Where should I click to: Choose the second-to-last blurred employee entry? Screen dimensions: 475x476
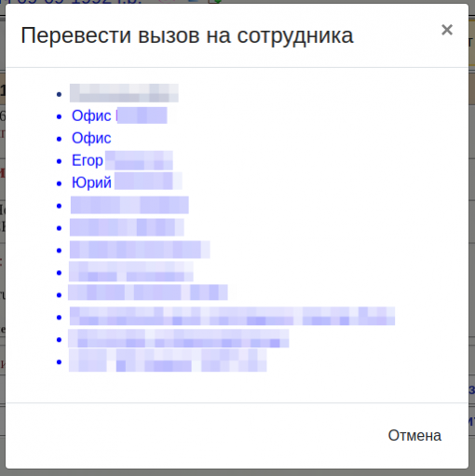(179, 338)
